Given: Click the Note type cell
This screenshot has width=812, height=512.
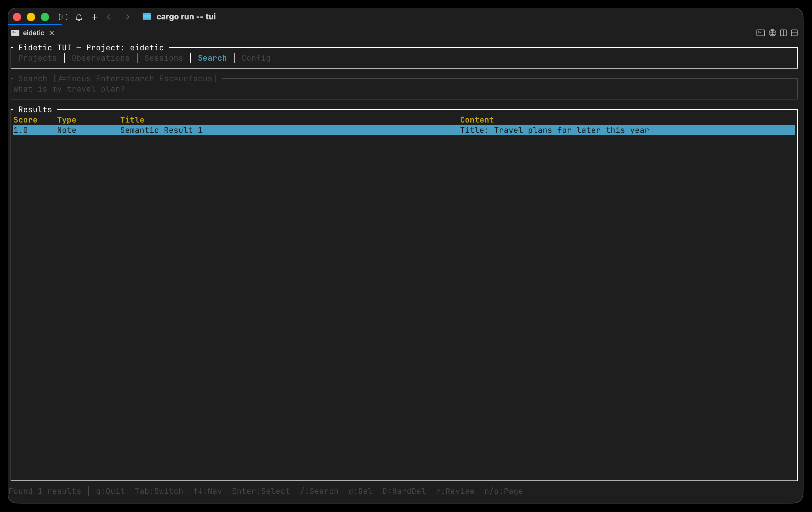Looking at the screenshot, I should click(67, 130).
